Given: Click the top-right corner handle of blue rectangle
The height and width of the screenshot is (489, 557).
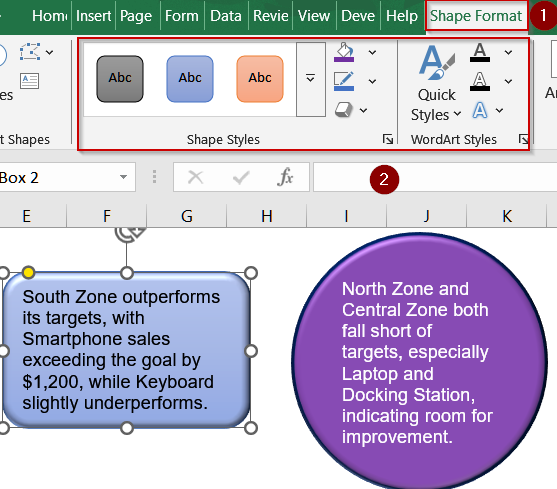Looking at the screenshot, I should pyautogui.click(x=251, y=273).
